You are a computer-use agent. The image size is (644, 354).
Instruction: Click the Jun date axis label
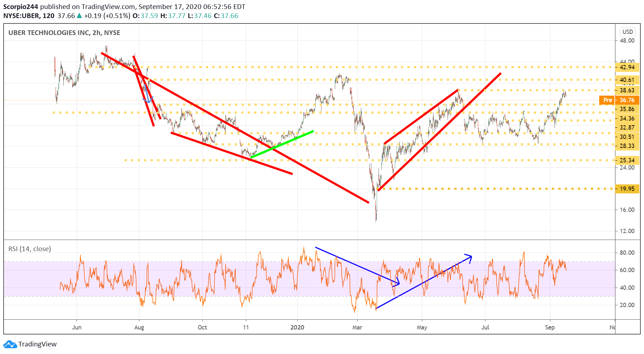tap(77, 327)
